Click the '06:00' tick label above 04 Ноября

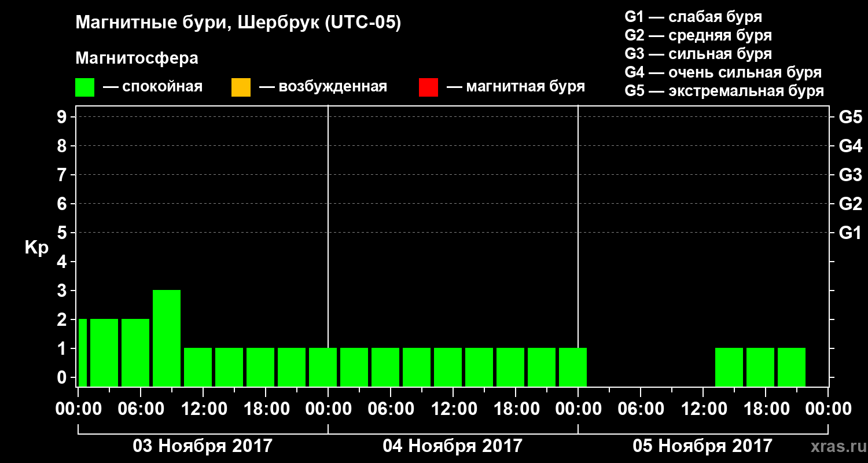(x=391, y=409)
